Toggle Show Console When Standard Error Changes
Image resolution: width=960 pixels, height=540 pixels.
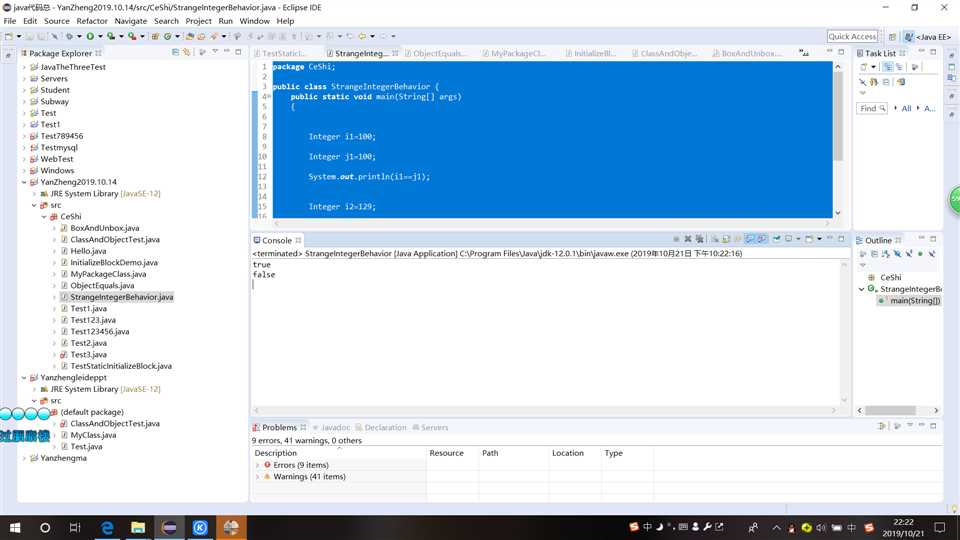(x=762, y=239)
